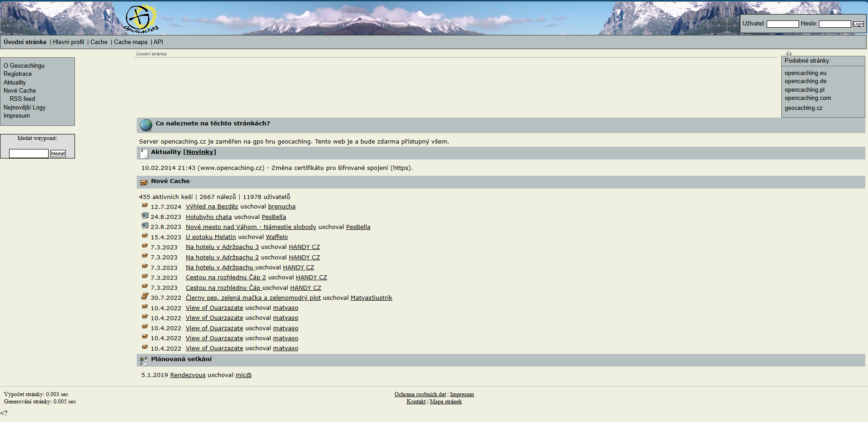Click the photo cache icon beside Holubyho chata

pos(145,216)
